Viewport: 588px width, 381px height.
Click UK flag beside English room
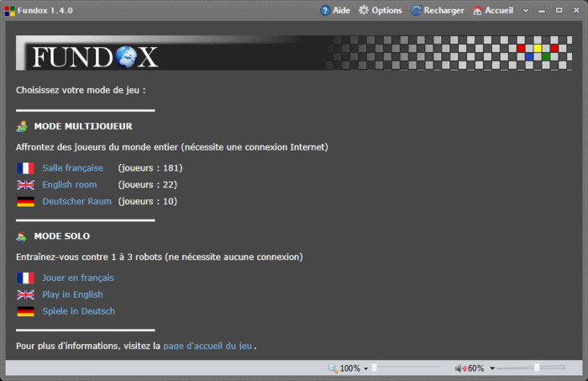click(x=25, y=185)
